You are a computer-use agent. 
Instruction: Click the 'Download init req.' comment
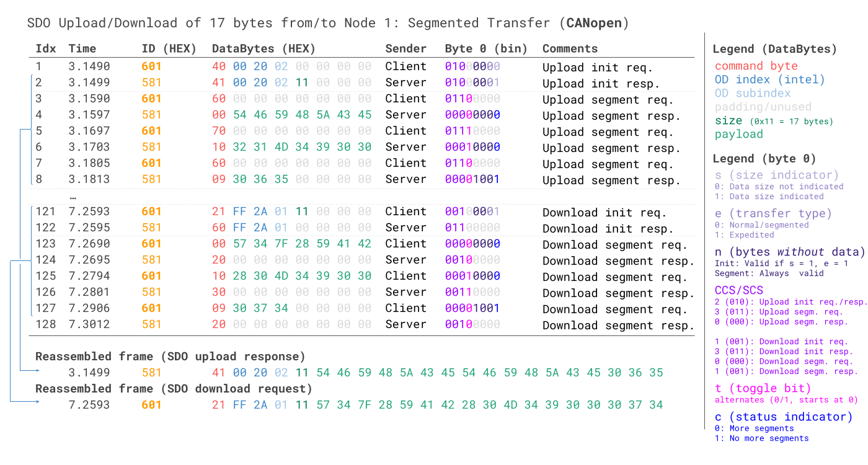click(x=604, y=213)
